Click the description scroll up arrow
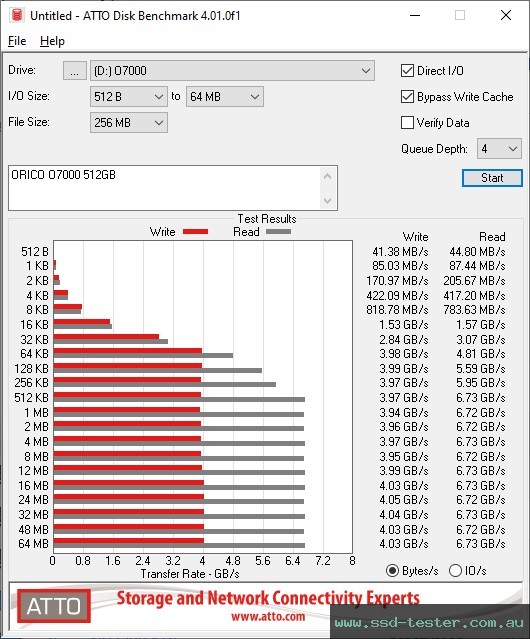Viewport: 530px width, 639px height. pyautogui.click(x=328, y=176)
